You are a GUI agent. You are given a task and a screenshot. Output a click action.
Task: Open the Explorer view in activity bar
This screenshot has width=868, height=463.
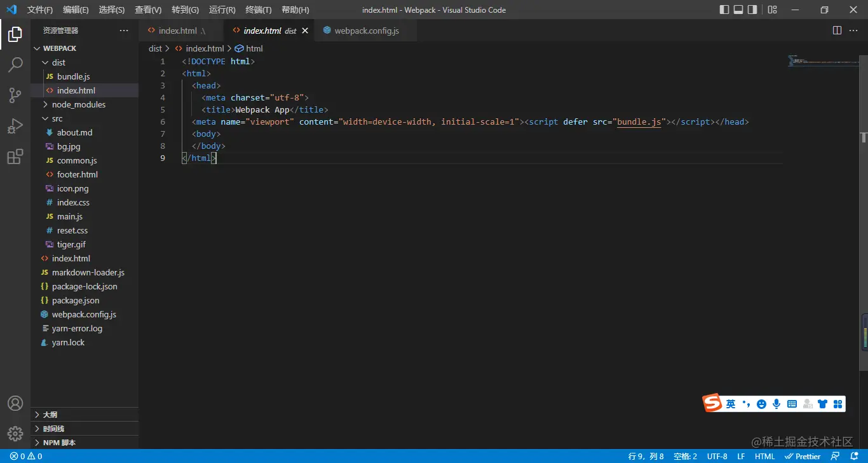tap(15, 34)
